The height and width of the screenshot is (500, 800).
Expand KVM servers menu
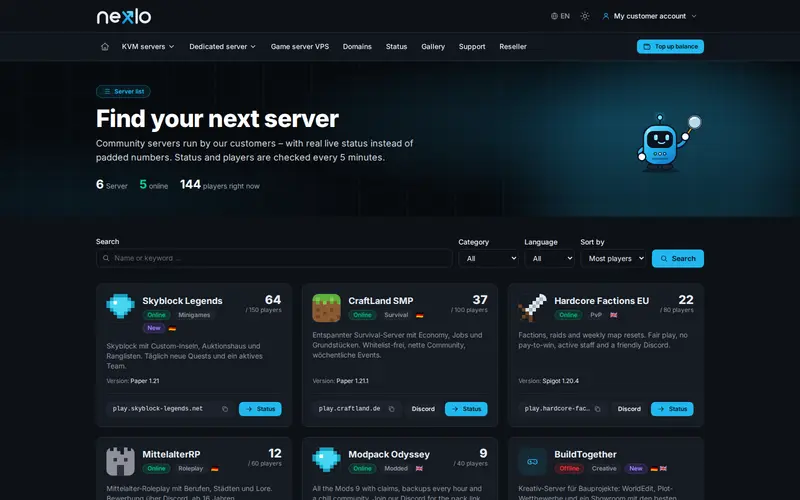[x=148, y=46]
